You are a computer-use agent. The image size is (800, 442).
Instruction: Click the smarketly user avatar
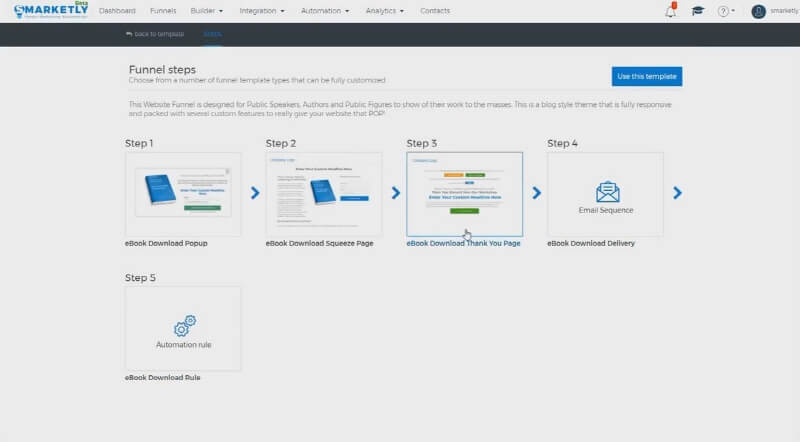(x=758, y=11)
